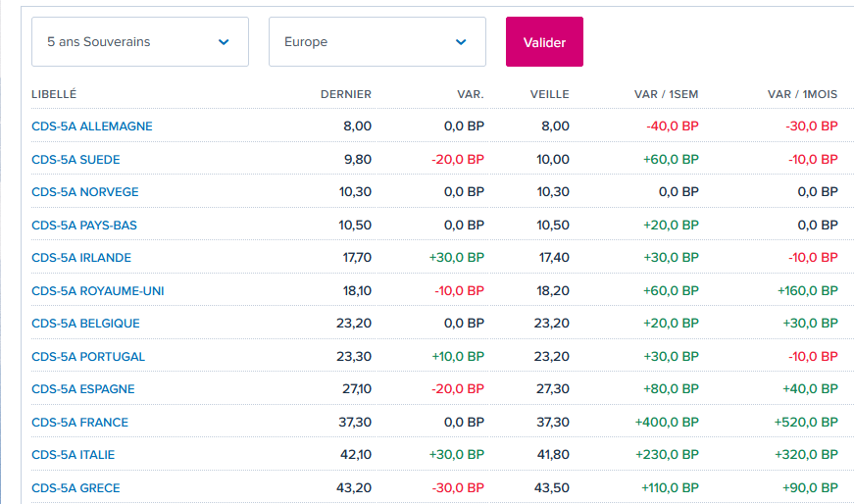Viewport: 854px width, 504px height.
Task: View the CDS-5A BELGIQUE entry
Action: point(85,324)
